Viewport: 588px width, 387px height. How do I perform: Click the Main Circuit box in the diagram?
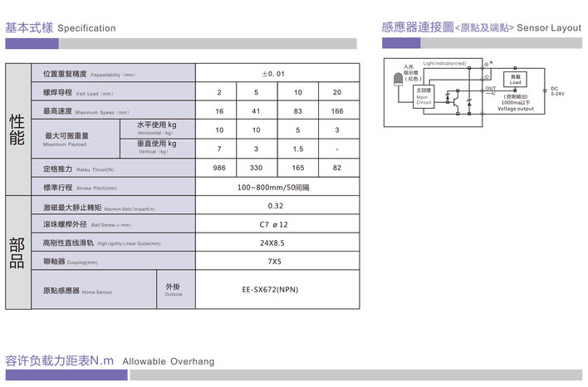(x=424, y=96)
